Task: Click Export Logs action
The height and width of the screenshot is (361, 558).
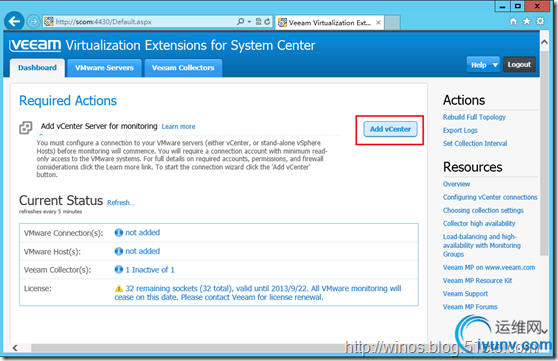Action: coord(460,130)
